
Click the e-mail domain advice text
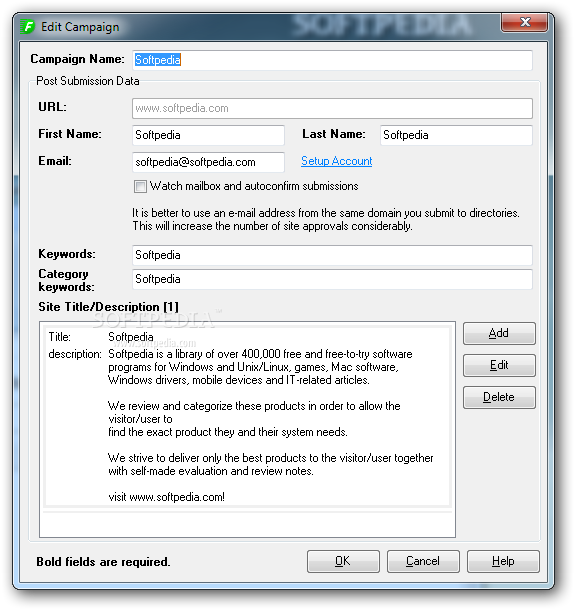(x=326, y=219)
